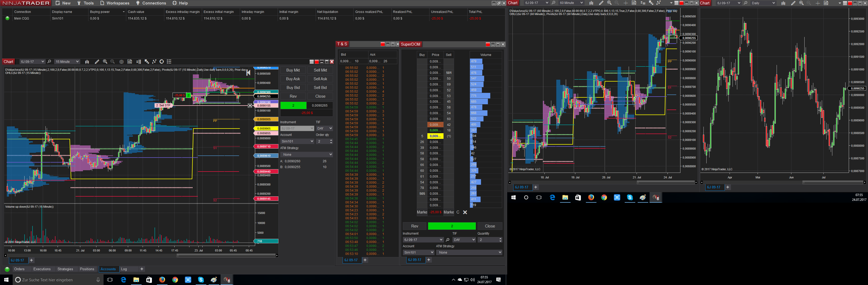The height and width of the screenshot is (285, 868).
Task: Adjust Order qty stepper in Chart Trader
Action: pos(331,141)
